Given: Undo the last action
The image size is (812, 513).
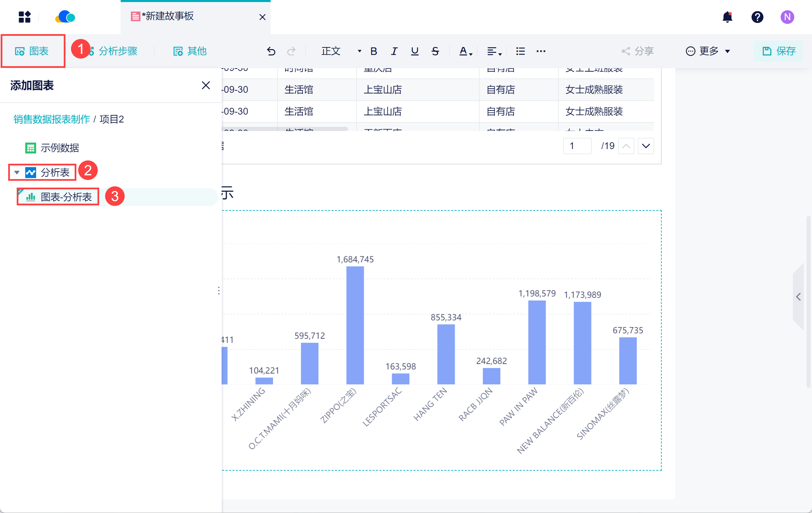Looking at the screenshot, I should (271, 51).
